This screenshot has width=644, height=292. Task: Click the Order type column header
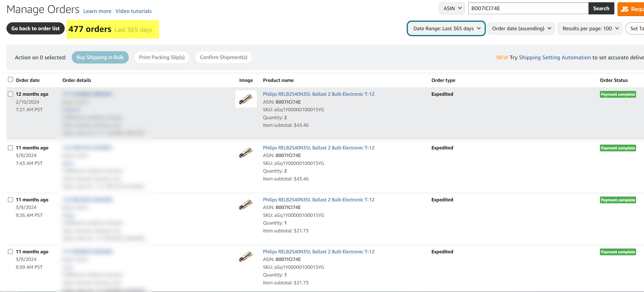(x=443, y=80)
